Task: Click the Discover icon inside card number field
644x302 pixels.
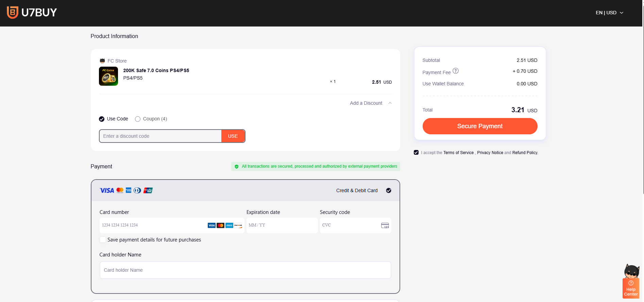Action: (238, 225)
